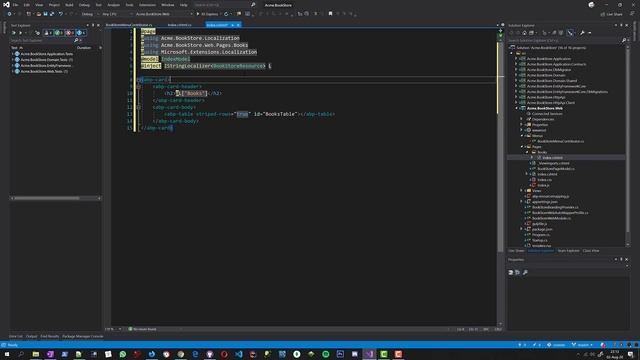This screenshot has width=640, height=360.
Task: Open BookStoreWebModule.cs in Solution Explorer
Action: (x=551, y=218)
